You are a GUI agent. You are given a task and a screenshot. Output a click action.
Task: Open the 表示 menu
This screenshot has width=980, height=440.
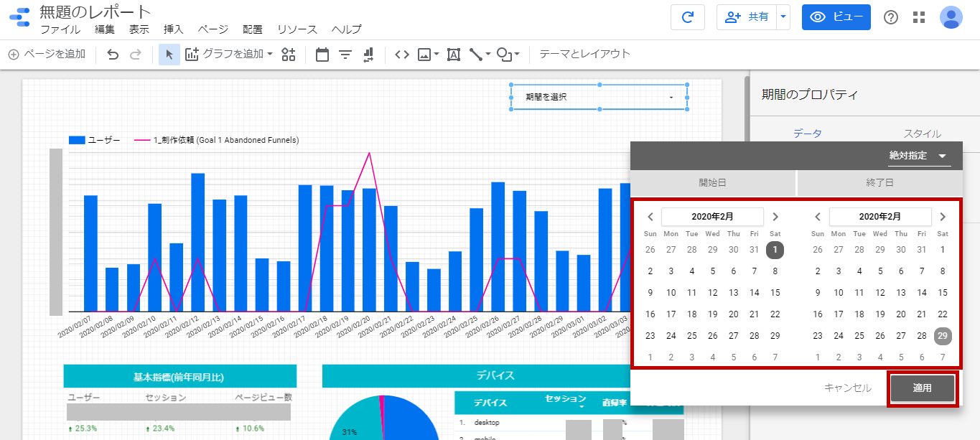(139, 29)
